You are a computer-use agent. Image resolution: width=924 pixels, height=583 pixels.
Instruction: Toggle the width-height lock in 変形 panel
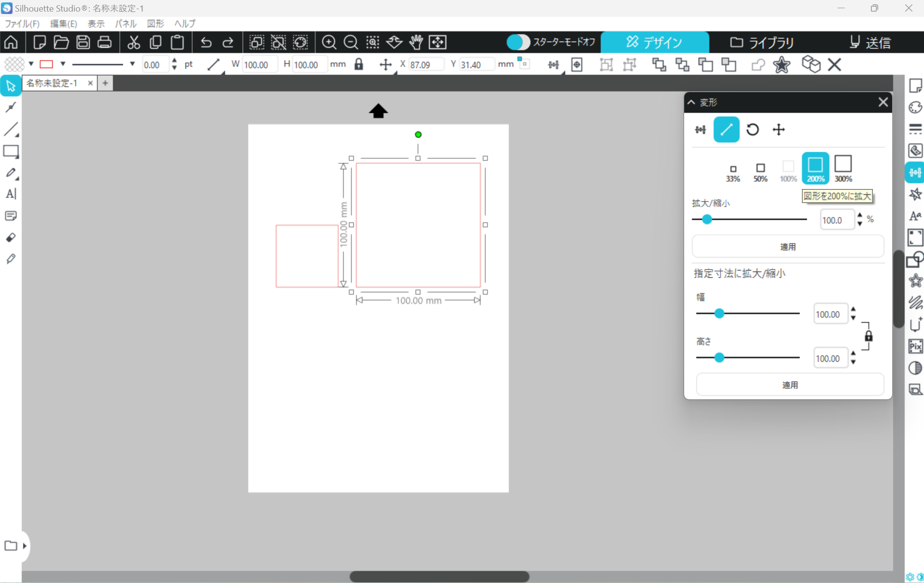click(869, 336)
